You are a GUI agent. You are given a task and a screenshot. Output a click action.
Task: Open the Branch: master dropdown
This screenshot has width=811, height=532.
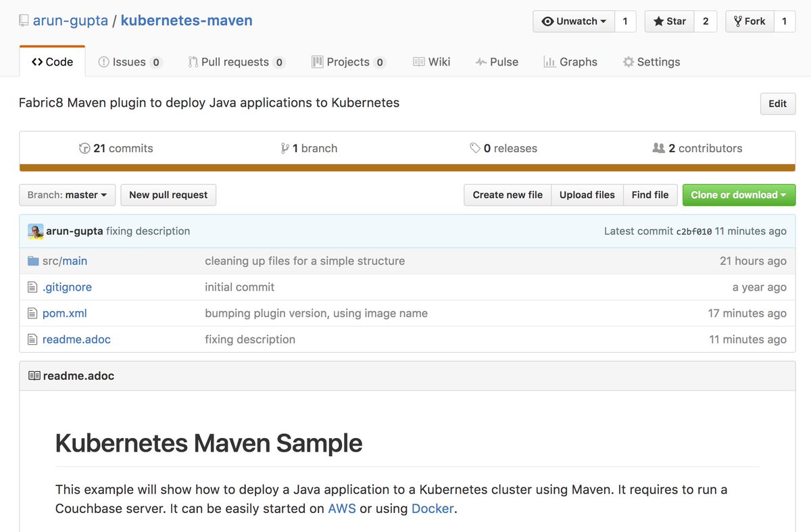tap(68, 195)
